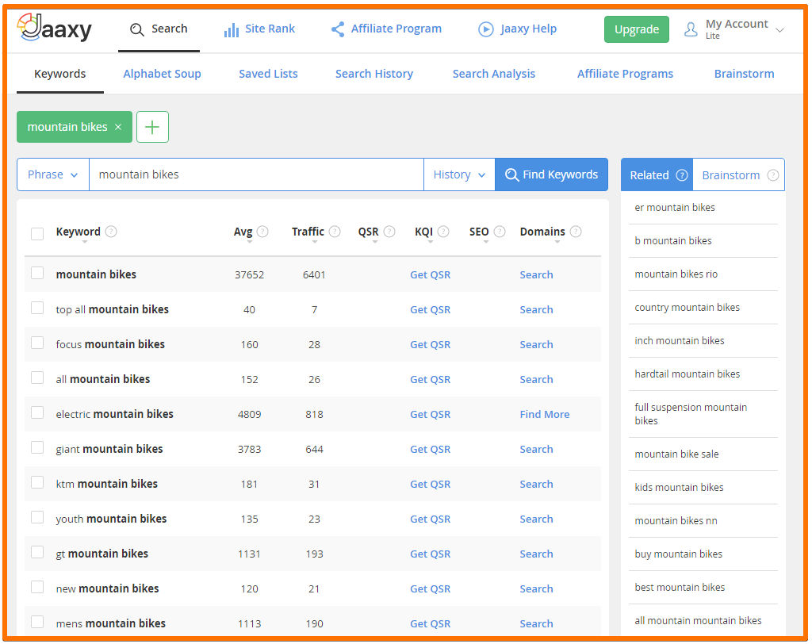Open help tooltip for KQI column

(x=443, y=232)
